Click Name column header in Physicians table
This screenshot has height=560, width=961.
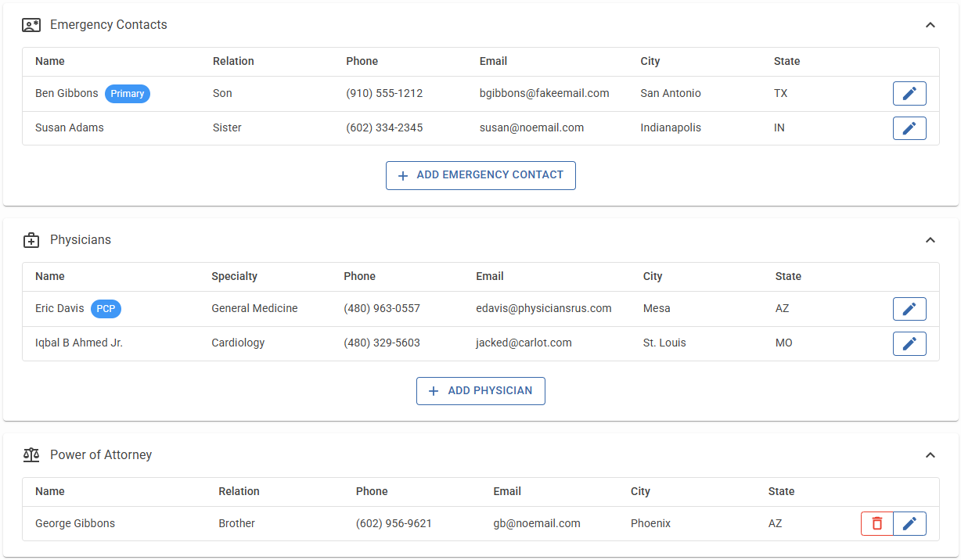(50, 276)
